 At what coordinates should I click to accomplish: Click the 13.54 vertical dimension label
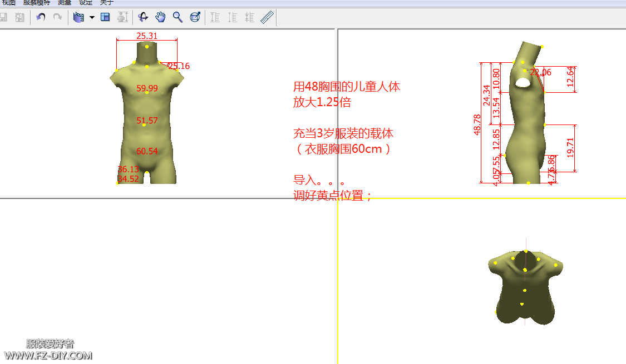click(x=496, y=108)
